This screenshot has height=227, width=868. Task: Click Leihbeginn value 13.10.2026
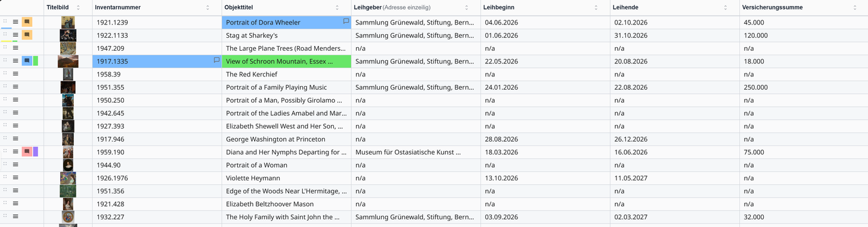(501, 178)
